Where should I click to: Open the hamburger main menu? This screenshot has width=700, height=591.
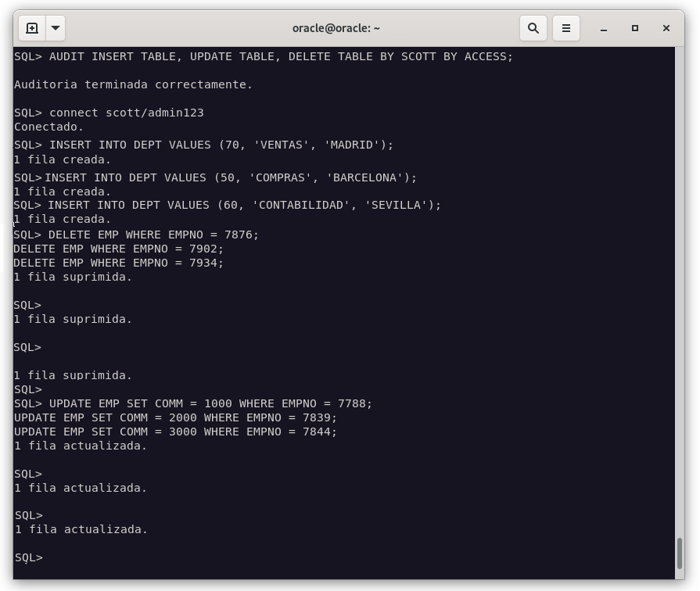coord(566,28)
